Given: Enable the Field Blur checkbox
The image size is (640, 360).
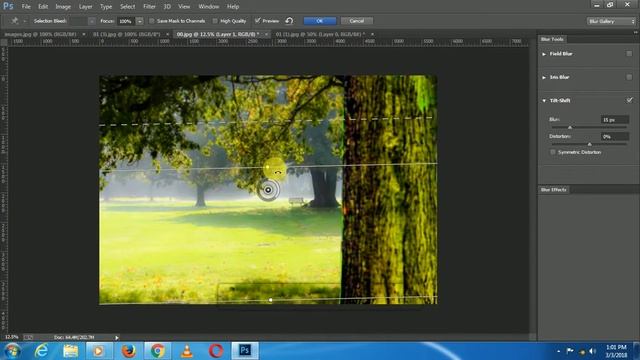Looking at the screenshot, I should (x=629, y=53).
